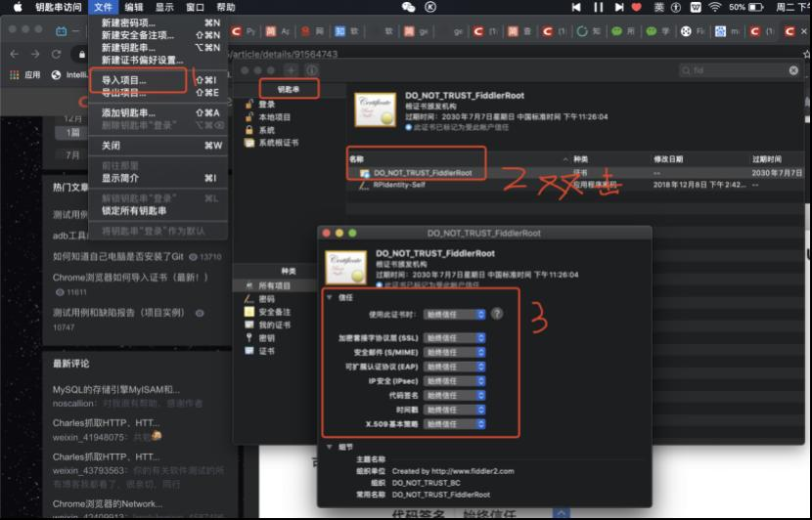Click the WeChat menu bar icon

[409, 7]
